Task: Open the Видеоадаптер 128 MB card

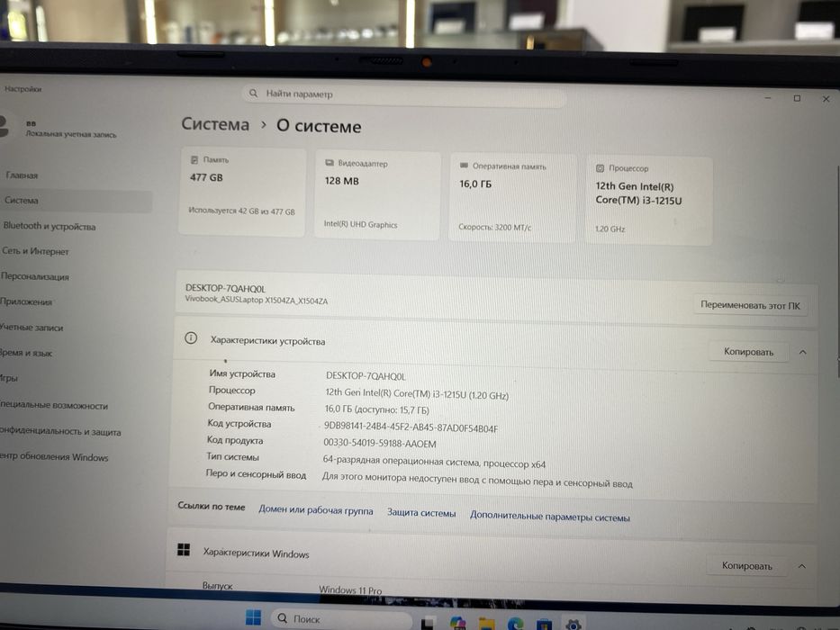Action: click(377, 195)
